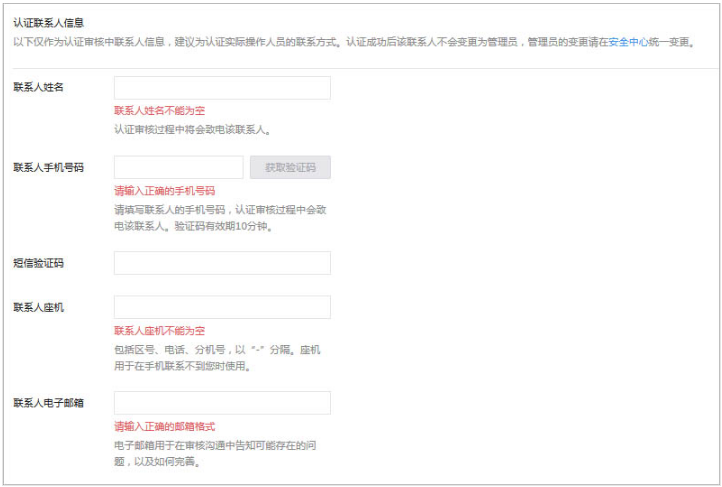Click the 联系人姓名 input field
This screenshot has width=722, height=487.
tap(222, 88)
